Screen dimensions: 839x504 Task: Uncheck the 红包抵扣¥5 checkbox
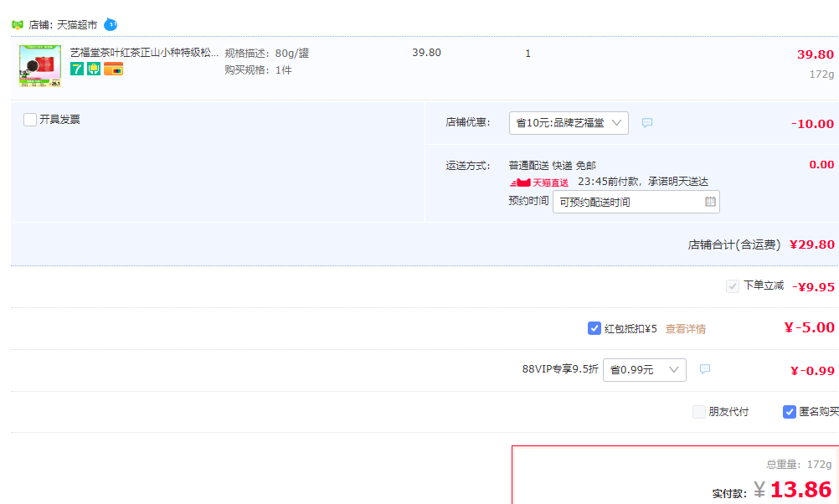tap(594, 328)
